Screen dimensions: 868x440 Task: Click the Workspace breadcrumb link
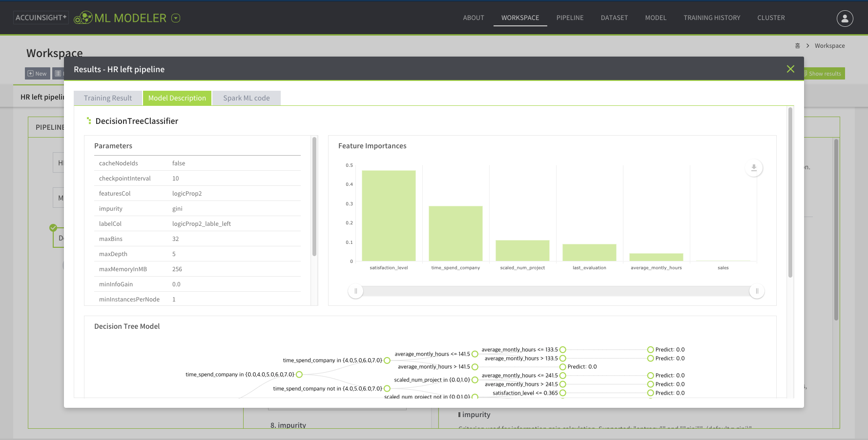[x=829, y=46]
